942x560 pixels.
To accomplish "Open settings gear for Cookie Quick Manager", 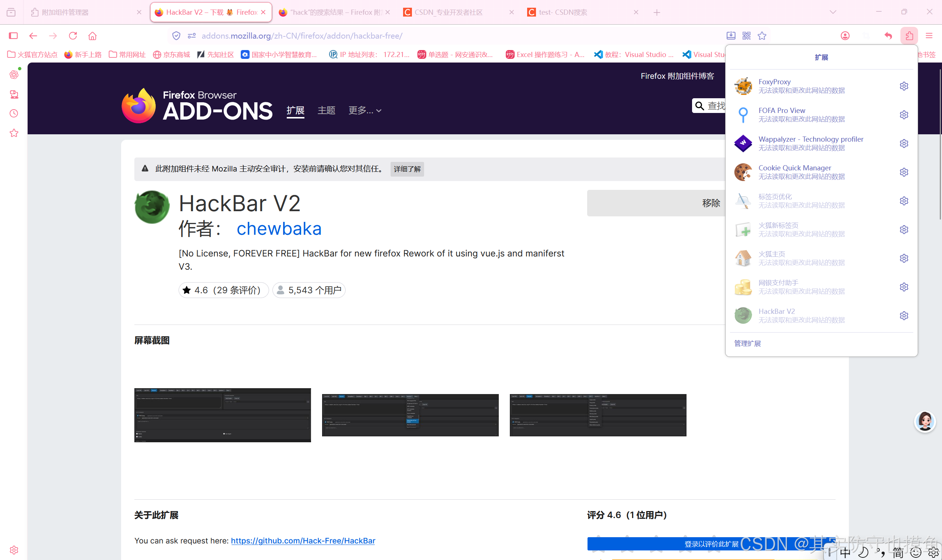I will coord(904,172).
